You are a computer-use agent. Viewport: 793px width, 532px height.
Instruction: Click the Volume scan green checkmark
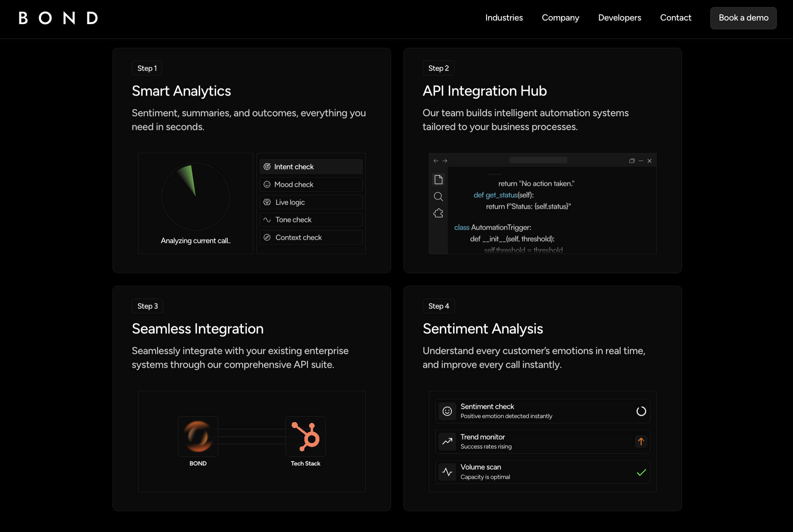point(641,472)
